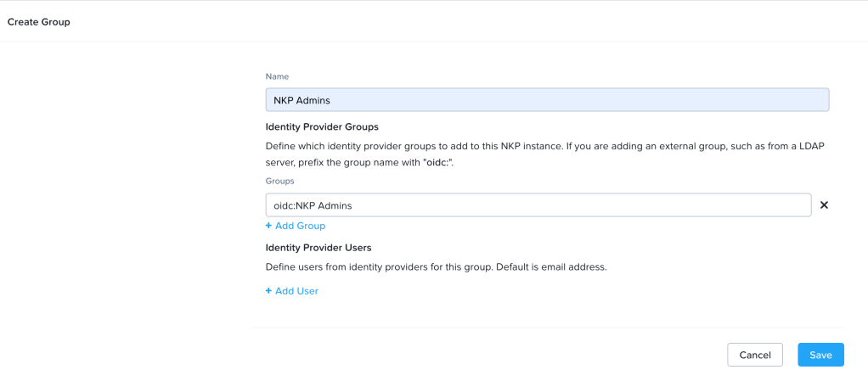
Task: Click the plus icon beside Add Group
Action: (268, 226)
